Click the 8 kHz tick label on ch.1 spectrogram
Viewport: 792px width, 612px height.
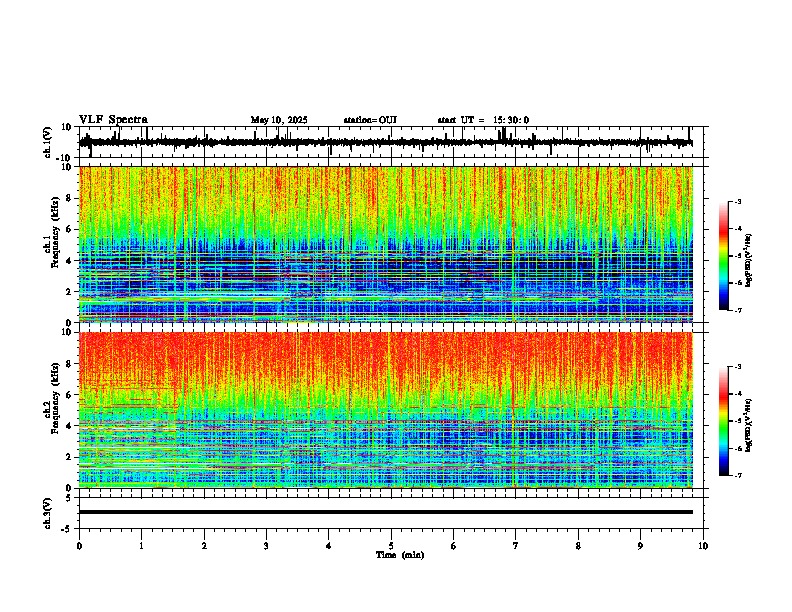[70, 198]
